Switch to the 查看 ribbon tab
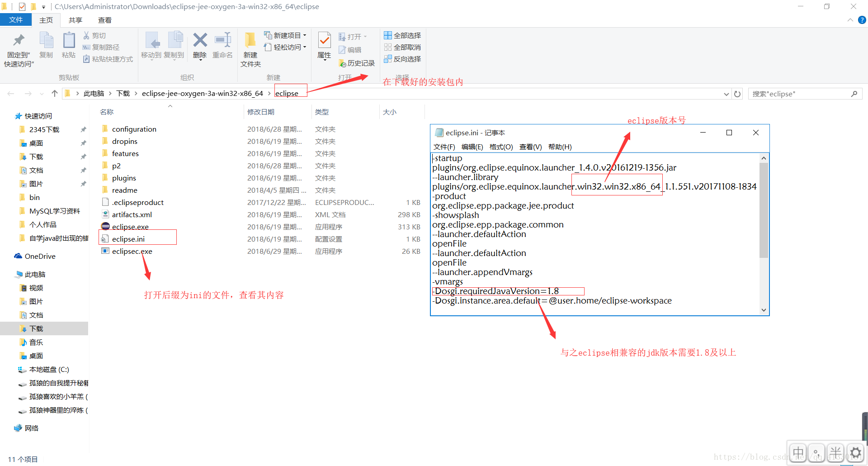 tap(105, 20)
